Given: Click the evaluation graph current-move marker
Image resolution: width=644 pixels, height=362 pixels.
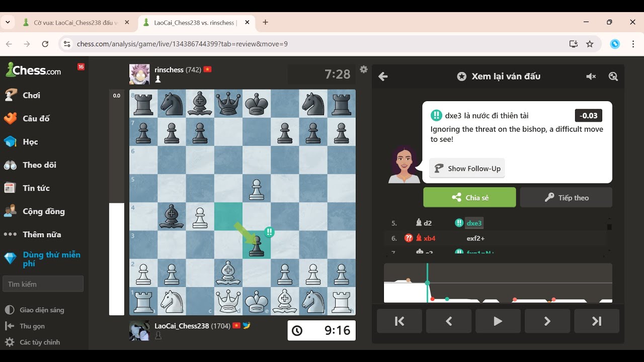Looking at the screenshot, I should coord(428,283).
